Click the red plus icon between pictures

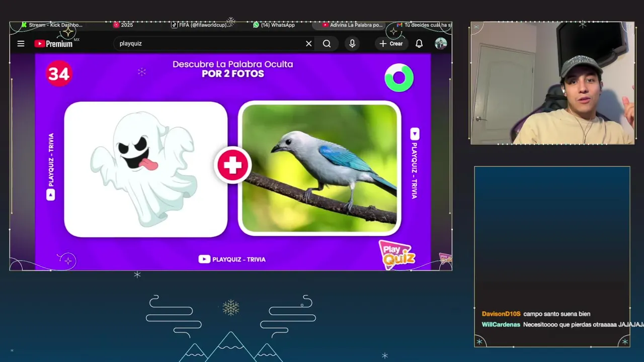point(232,165)
